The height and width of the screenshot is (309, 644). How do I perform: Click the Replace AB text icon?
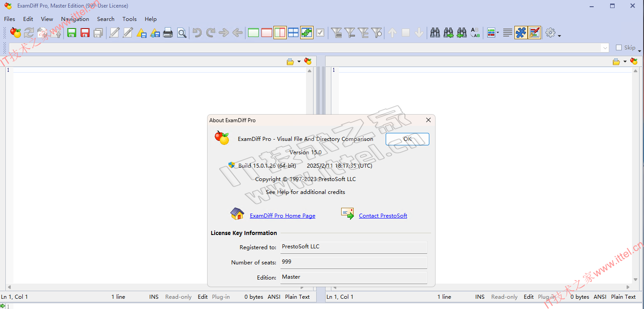(x=475, y=33)
